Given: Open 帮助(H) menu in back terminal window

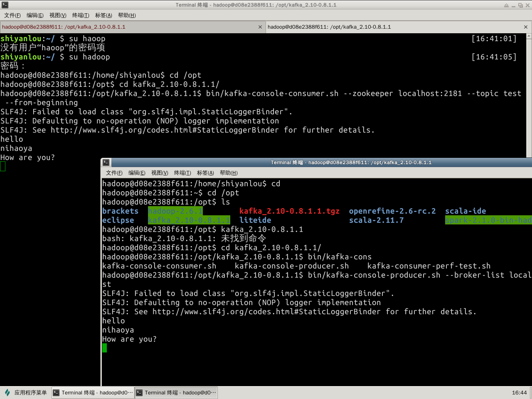Looking at the screenshot, I should point(127,15).
